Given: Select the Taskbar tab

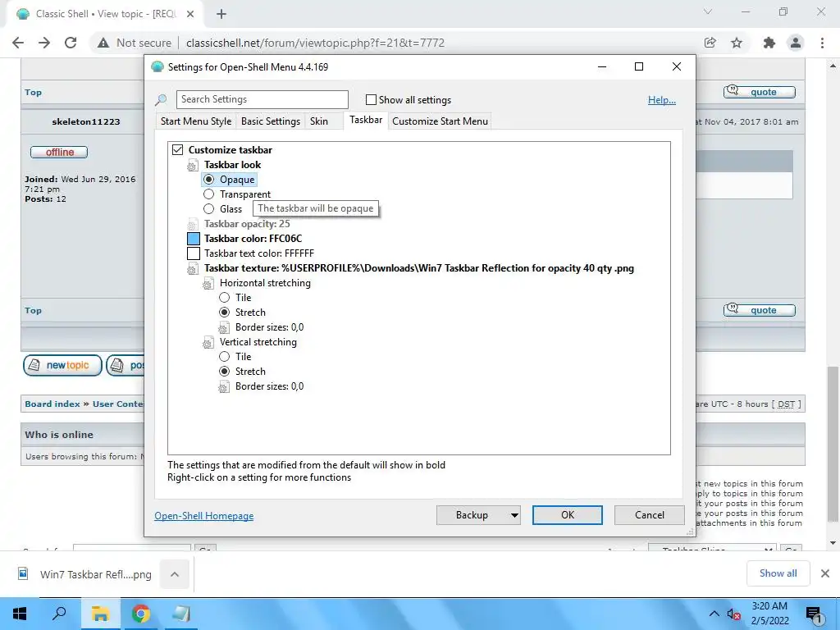Looking at the screenshot, I should pyautogui.click(x=366, y=120).
